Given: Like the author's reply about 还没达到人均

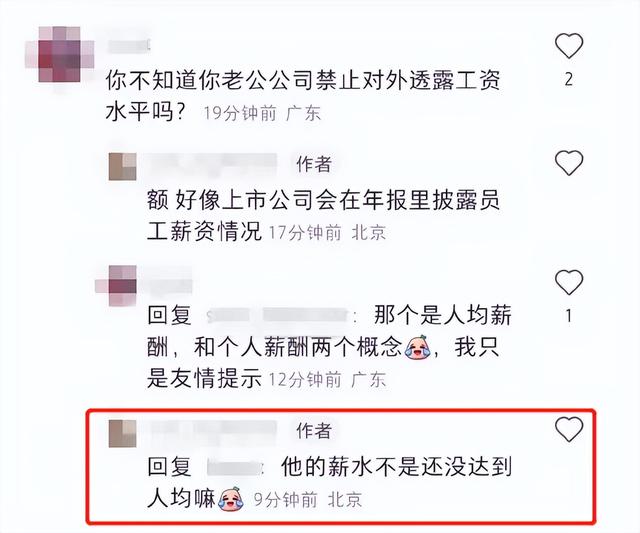Looking at the screenshot, I should coord(569,429).
